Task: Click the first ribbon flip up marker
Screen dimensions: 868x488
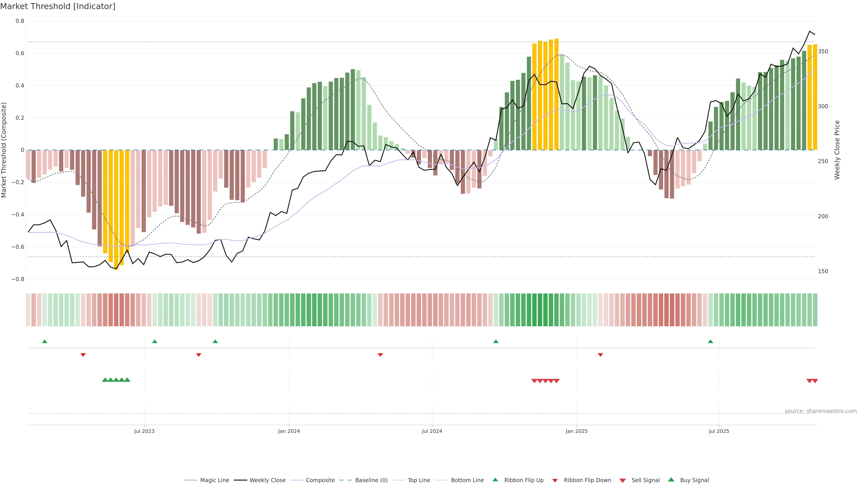Action: [45, 342]
